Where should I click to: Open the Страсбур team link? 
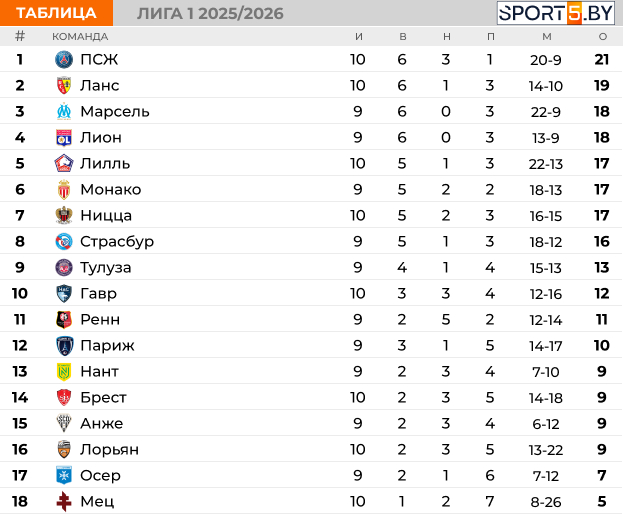117,242
